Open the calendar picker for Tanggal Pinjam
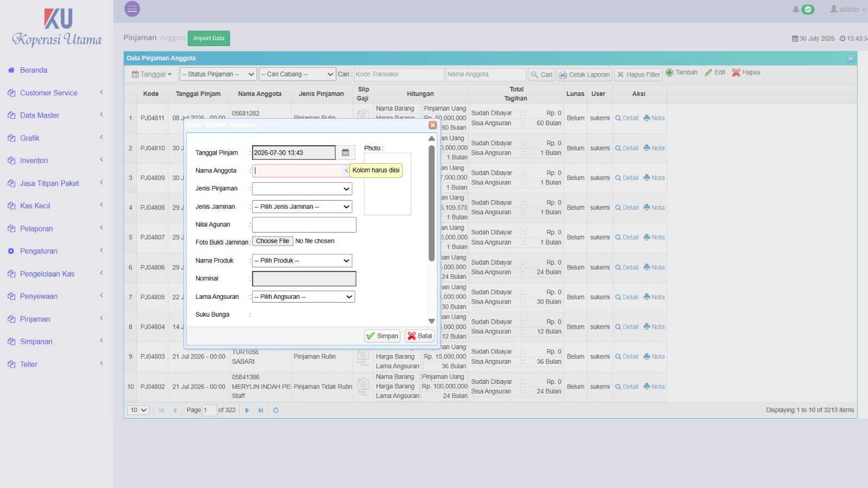 click(x=346, y=152)
